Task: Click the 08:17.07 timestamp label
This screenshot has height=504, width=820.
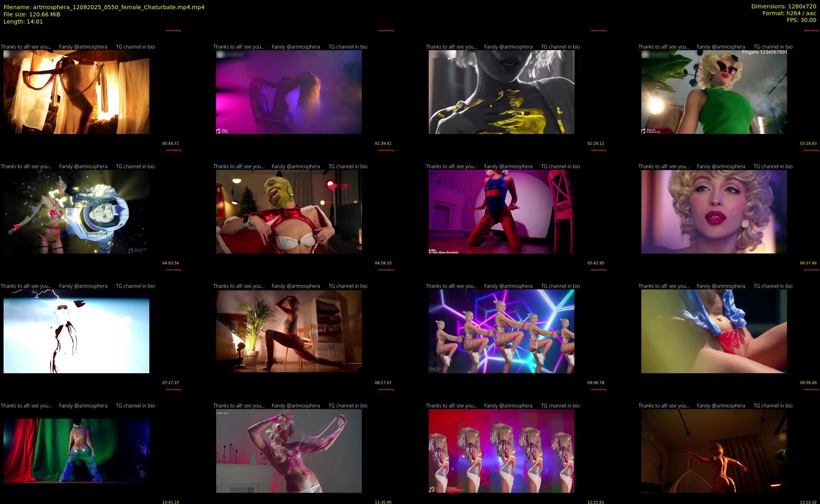Action: tap(383, 383)
